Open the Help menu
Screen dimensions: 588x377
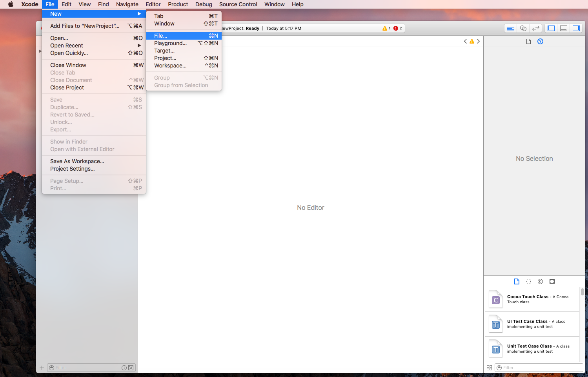(x=298, y=4)
